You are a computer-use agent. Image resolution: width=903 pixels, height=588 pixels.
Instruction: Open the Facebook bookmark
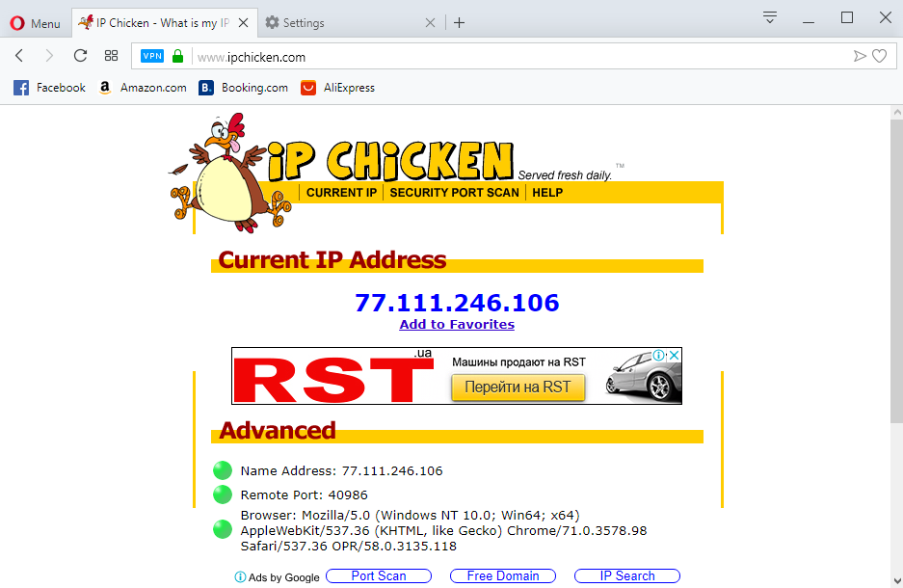[49, 88]
